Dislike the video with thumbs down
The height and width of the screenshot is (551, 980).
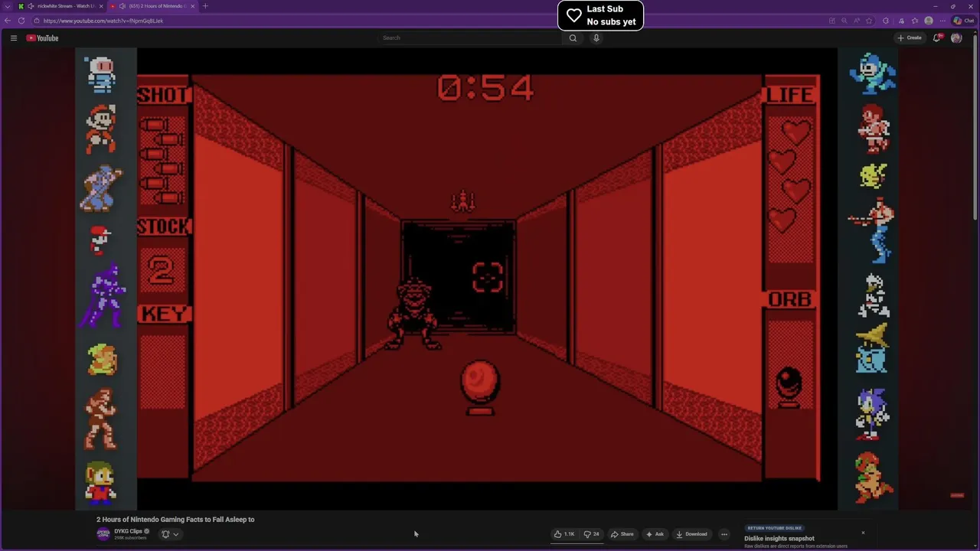coord(591,534)
